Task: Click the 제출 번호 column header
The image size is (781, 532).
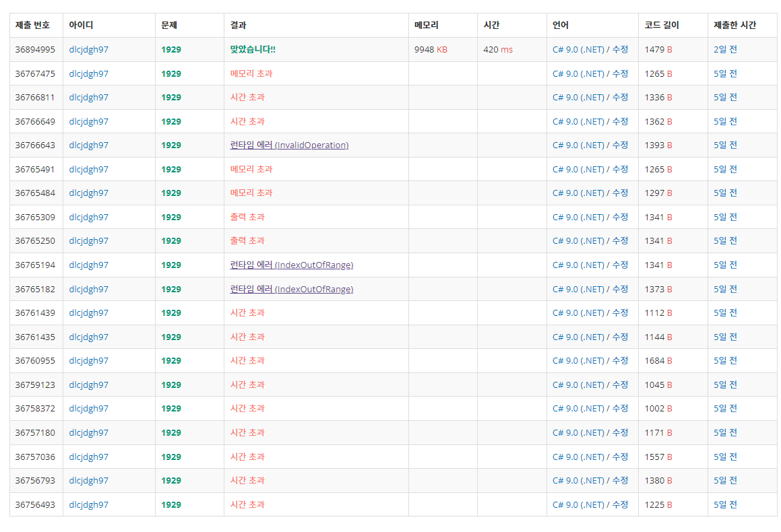Action: (x=32, y=25)
